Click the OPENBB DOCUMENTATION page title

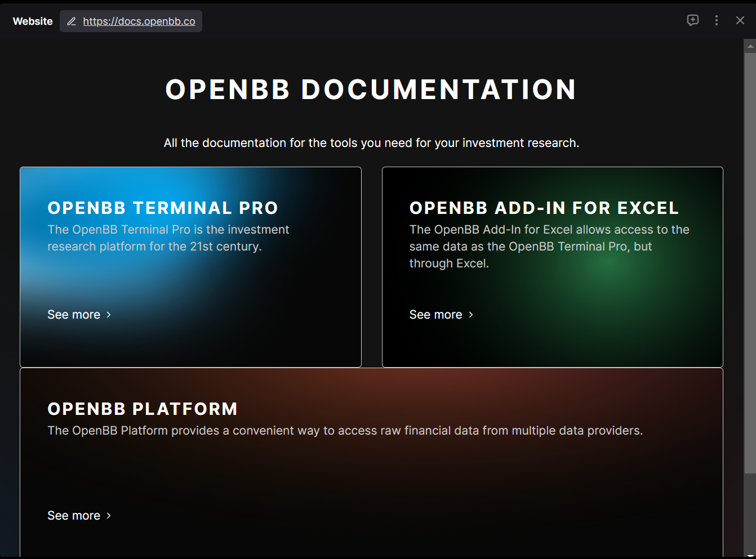coord(371,90)
